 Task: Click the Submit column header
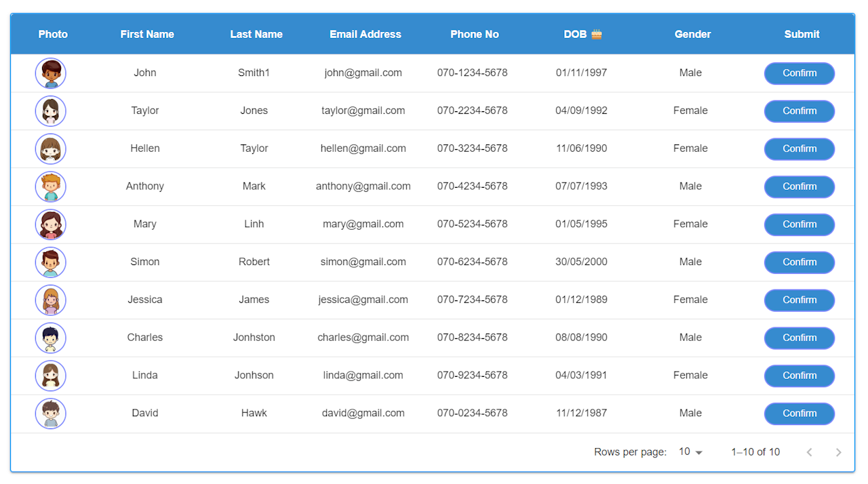coord(802,34)
